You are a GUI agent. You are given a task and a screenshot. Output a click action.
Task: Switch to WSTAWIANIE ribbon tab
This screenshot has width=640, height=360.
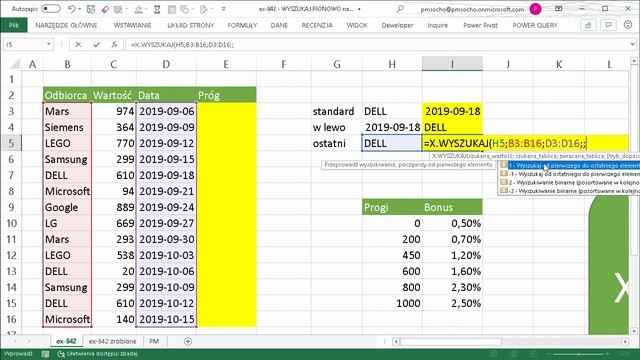click(x=132, y=25)
